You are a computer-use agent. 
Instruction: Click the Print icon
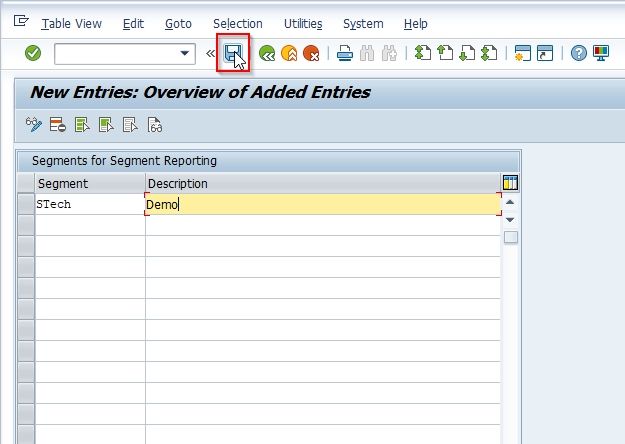tap(344, 53)
